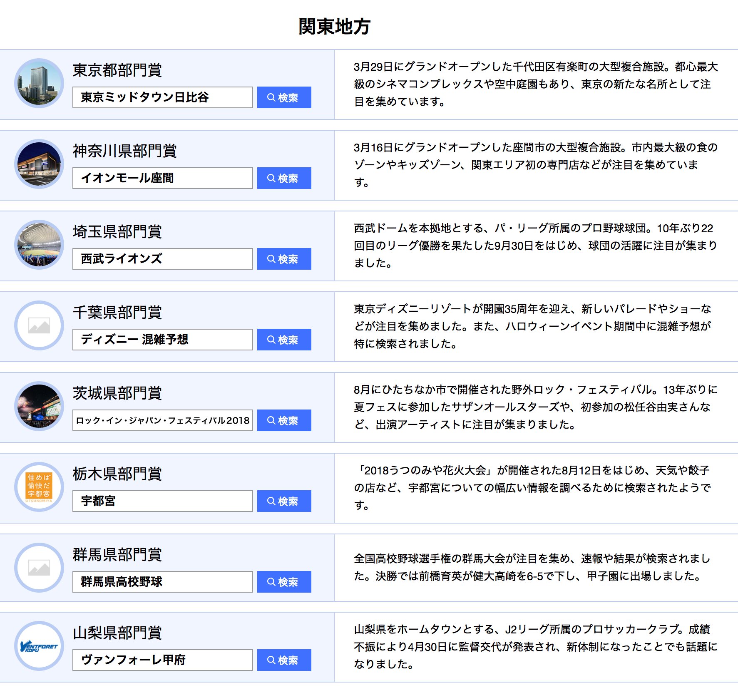The width and height of the screenshot is (738, 700).
Task: Select the 宇都宮 search field
Action: coord(163,501)
